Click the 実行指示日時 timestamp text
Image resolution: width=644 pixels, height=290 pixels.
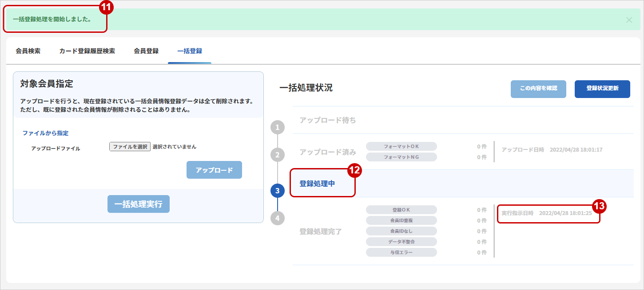(x=547, y=213)
